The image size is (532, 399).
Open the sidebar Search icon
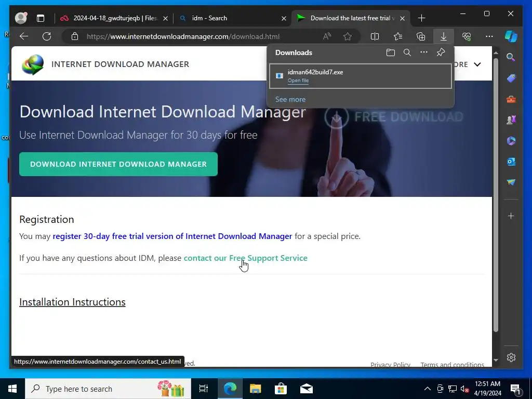pos(511,57)
